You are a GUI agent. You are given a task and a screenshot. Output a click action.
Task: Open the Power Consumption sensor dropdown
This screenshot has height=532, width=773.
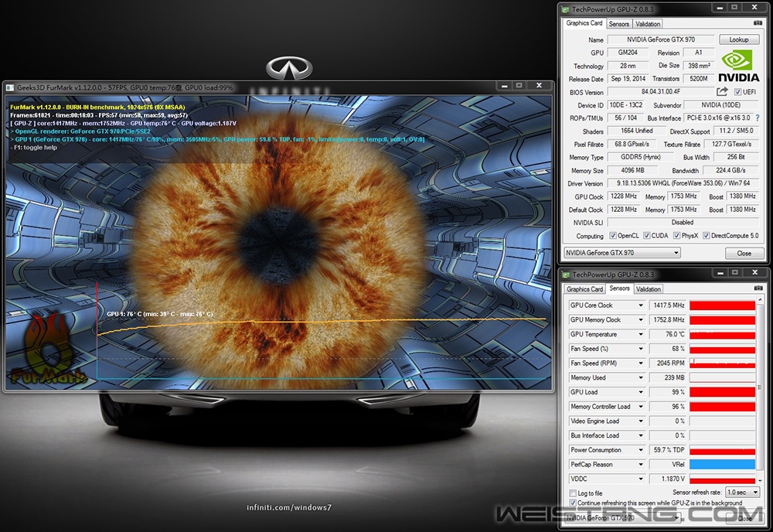coord(641,450)
